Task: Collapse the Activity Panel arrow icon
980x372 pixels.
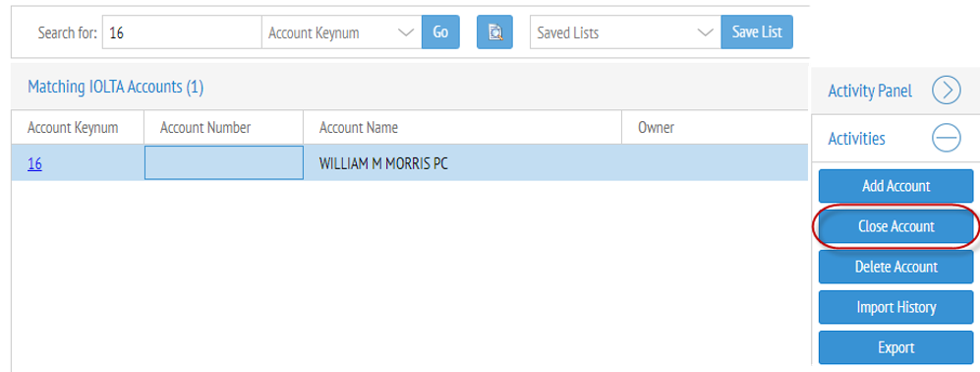Action: click(947, 91)
